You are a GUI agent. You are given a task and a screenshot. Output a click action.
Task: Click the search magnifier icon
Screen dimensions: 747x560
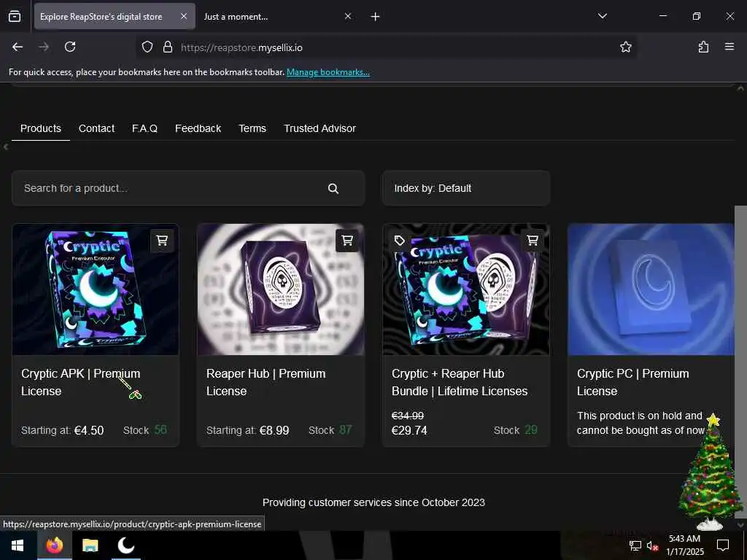[333, 189]
